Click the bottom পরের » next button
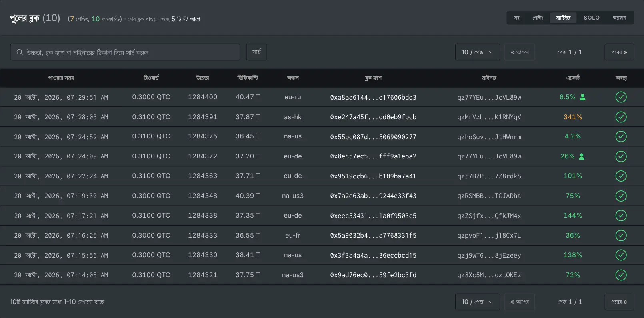Image resolution: width=644 pixels, height=318 pixels. tap(619, 302)
